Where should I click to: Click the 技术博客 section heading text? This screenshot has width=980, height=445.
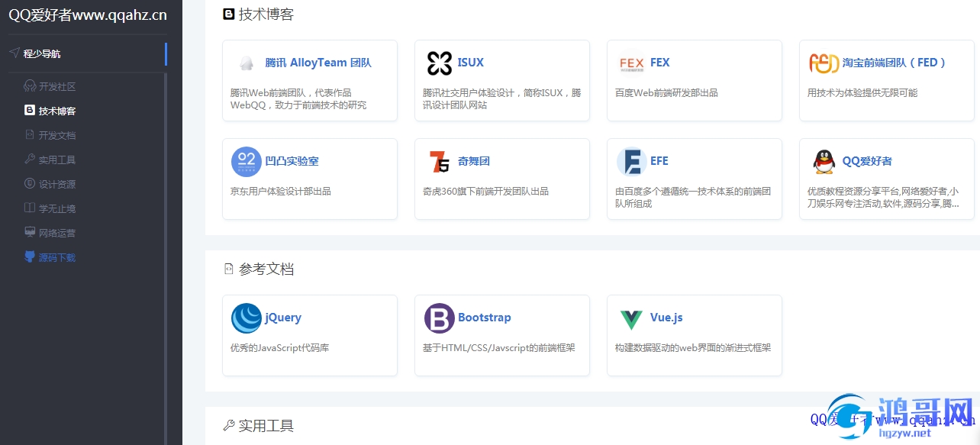266,14
